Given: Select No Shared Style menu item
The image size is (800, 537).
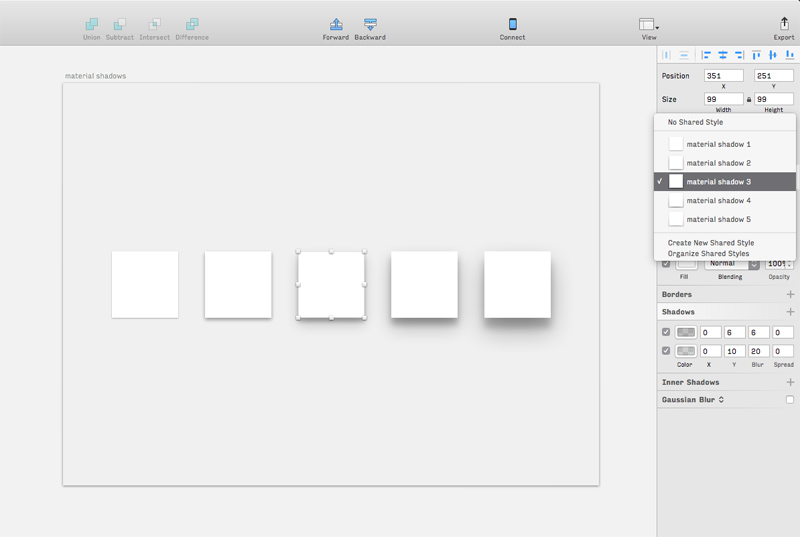Looking at the screenshot, I should tap(725, 122).
